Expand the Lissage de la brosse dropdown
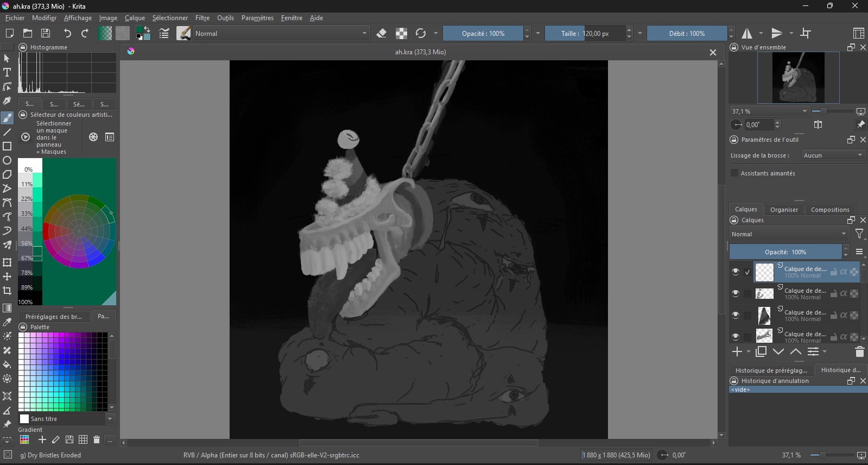 (833, 155)
